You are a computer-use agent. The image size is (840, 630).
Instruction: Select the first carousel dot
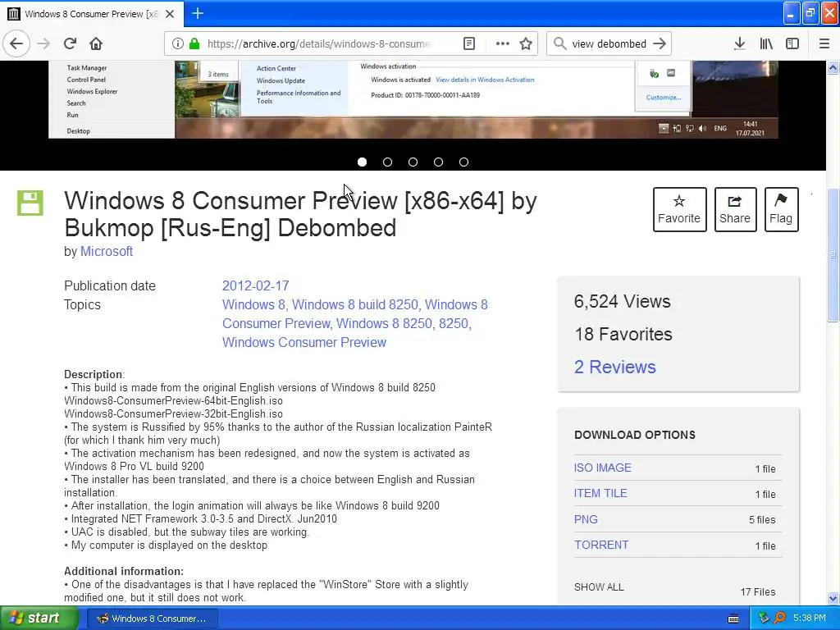362,162
